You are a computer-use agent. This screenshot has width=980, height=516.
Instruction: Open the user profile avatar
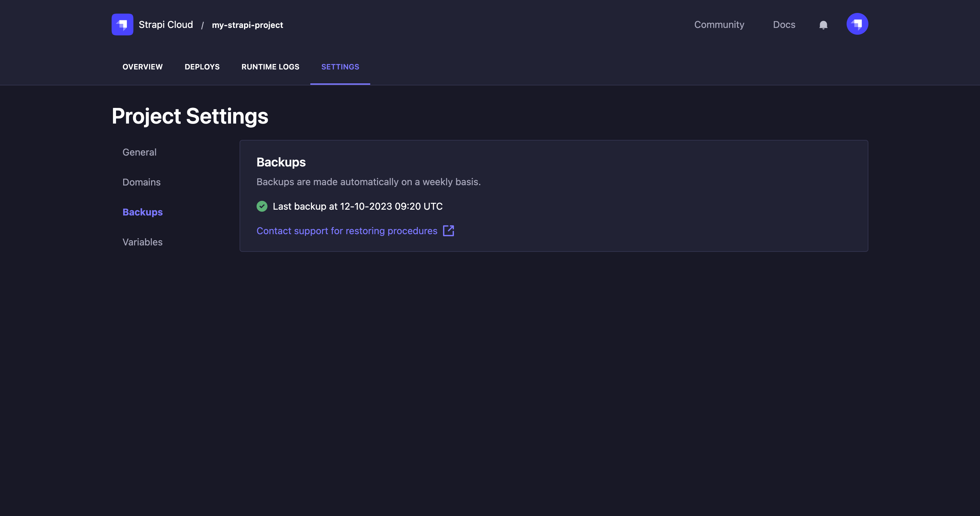click(x=857, y=24)
